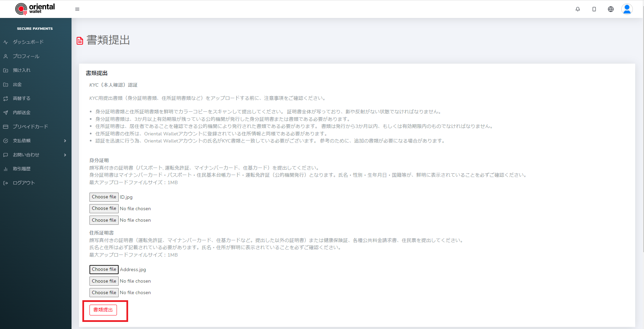Click second Choose file under 身分証明
This screenshot has height=329, width=644.
click(x=104, y=209)
